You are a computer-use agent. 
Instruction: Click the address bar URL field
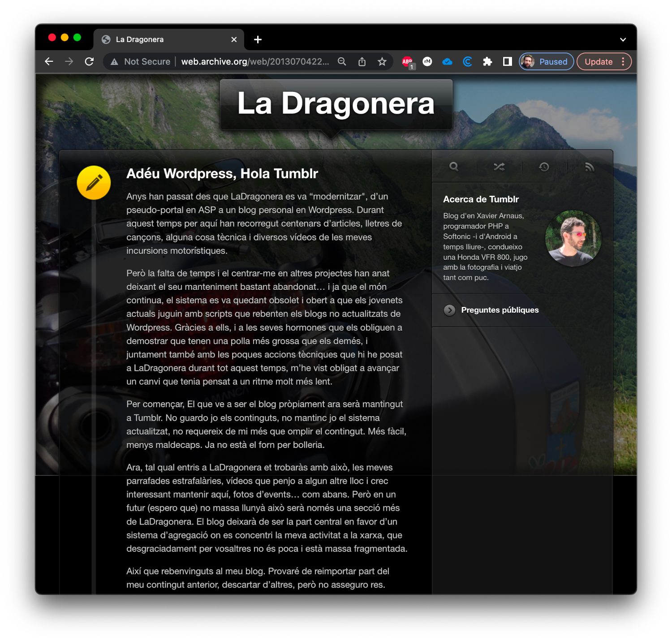[x=254, y=62]
